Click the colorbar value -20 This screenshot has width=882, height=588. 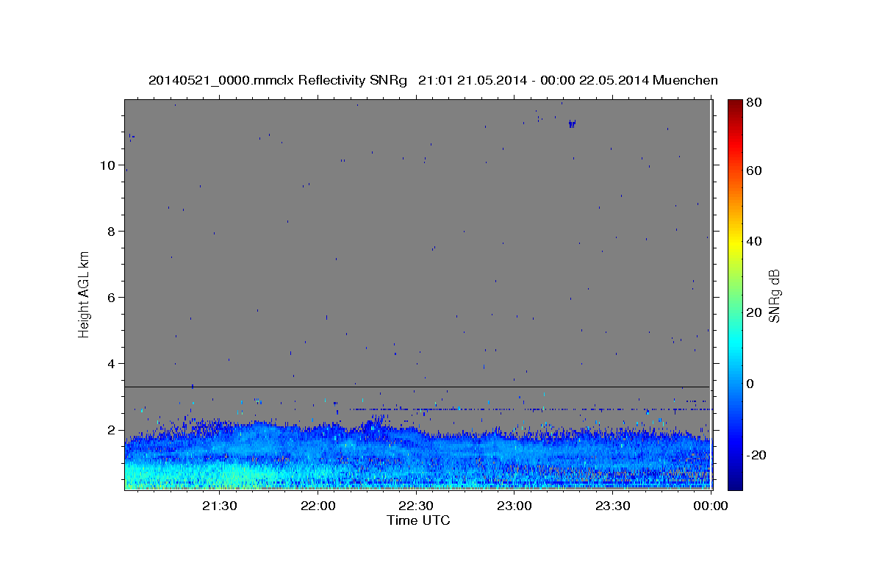[x=756, y=456]
